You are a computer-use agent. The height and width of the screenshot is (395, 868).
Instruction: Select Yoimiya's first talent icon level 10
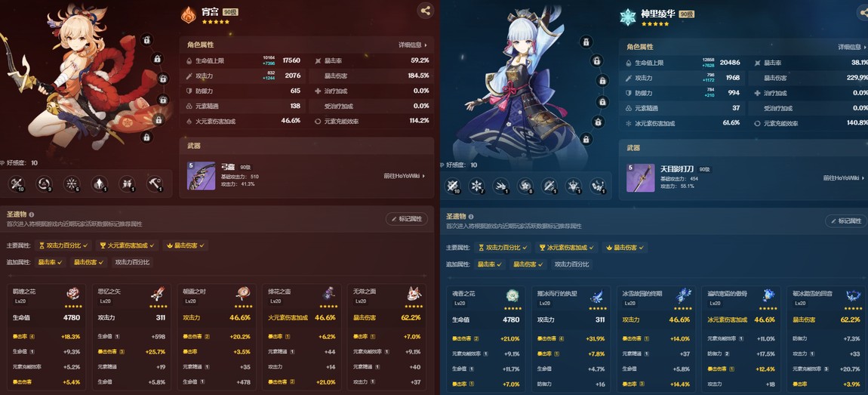coord(17,184)
